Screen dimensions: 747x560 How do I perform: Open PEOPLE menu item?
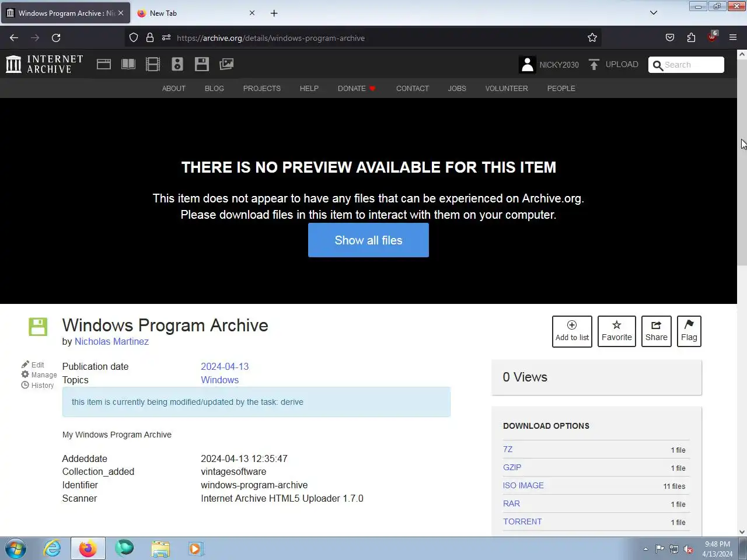coord(561,89)
